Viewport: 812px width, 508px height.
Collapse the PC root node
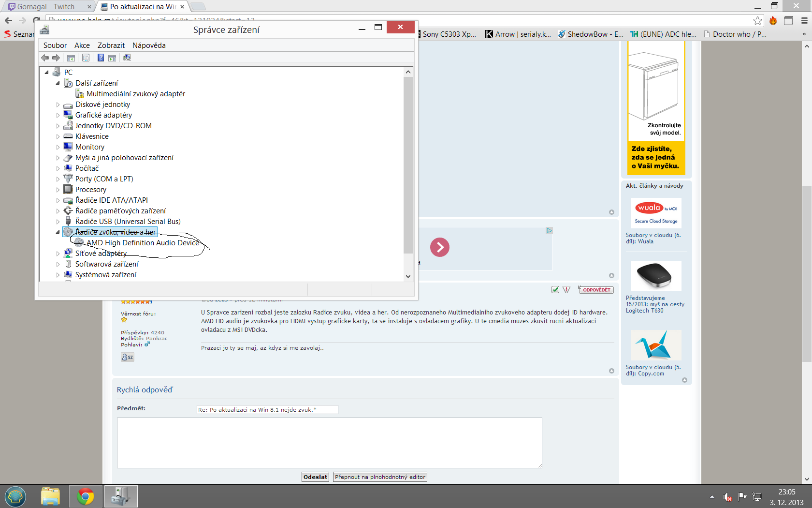(x=47, y=73)
